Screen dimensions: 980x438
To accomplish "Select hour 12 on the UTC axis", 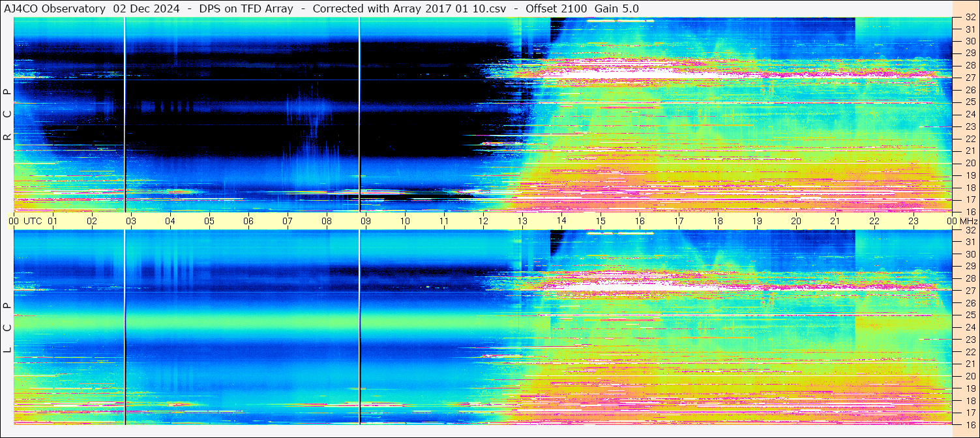I will (483, 221).
